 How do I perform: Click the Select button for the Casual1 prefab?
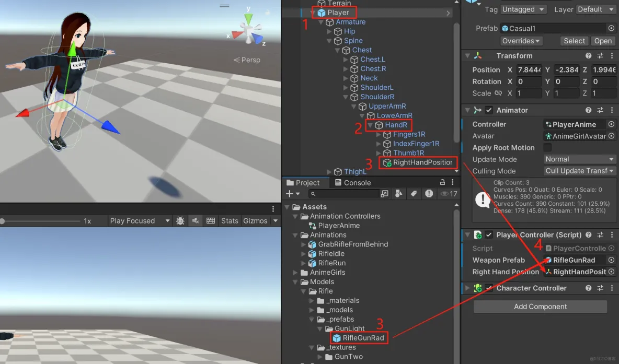[x=574, y=40]
